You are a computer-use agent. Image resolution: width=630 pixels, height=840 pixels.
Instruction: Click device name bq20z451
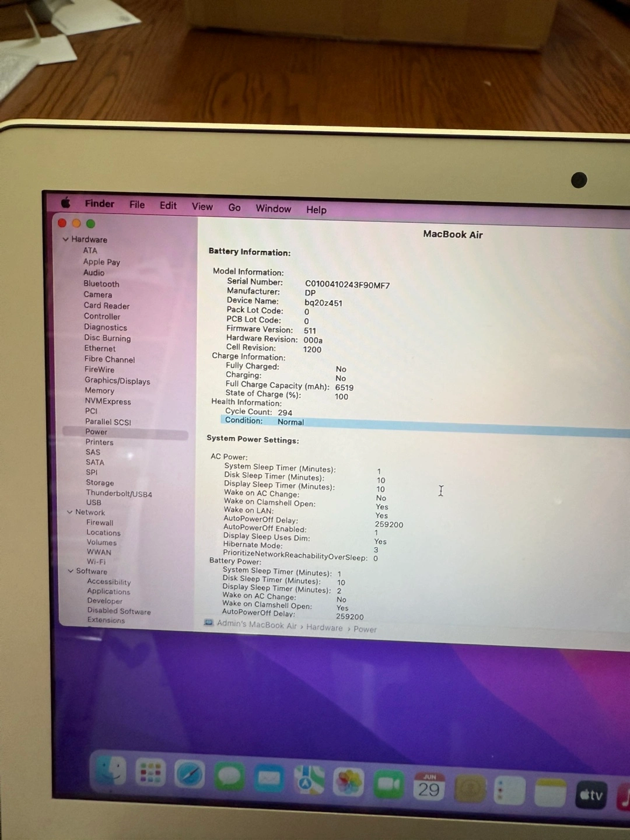pyautogui.click(x=323, y=303)
